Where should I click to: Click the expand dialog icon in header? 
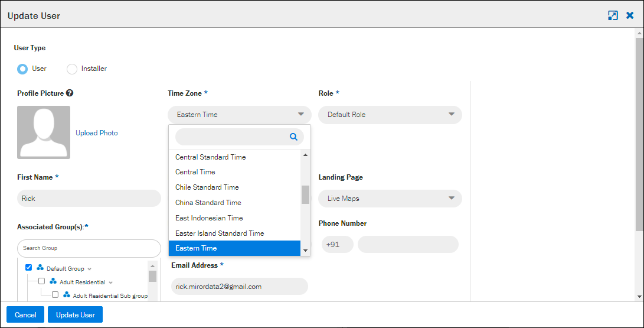[612, 15]
